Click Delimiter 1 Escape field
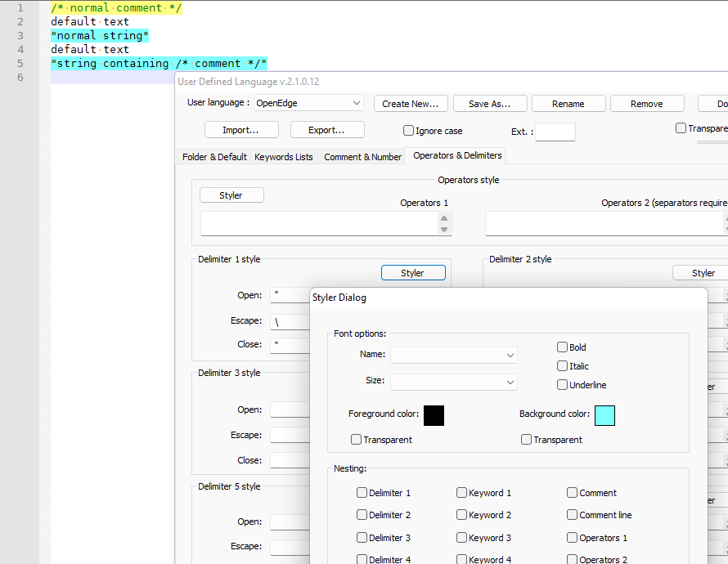Image resolution: width=728 pixels, height=564 pixels. (290, 321)
